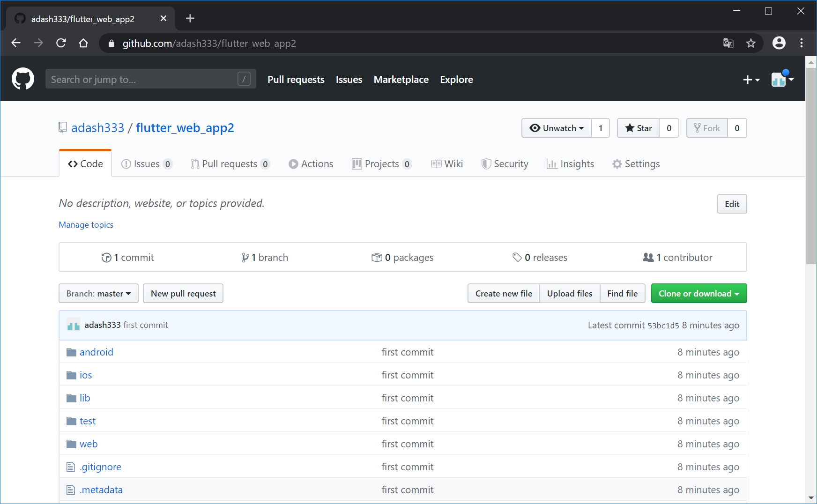View the 0 releases page
Screen dimensions: 817x504
[x=540, y=258]
